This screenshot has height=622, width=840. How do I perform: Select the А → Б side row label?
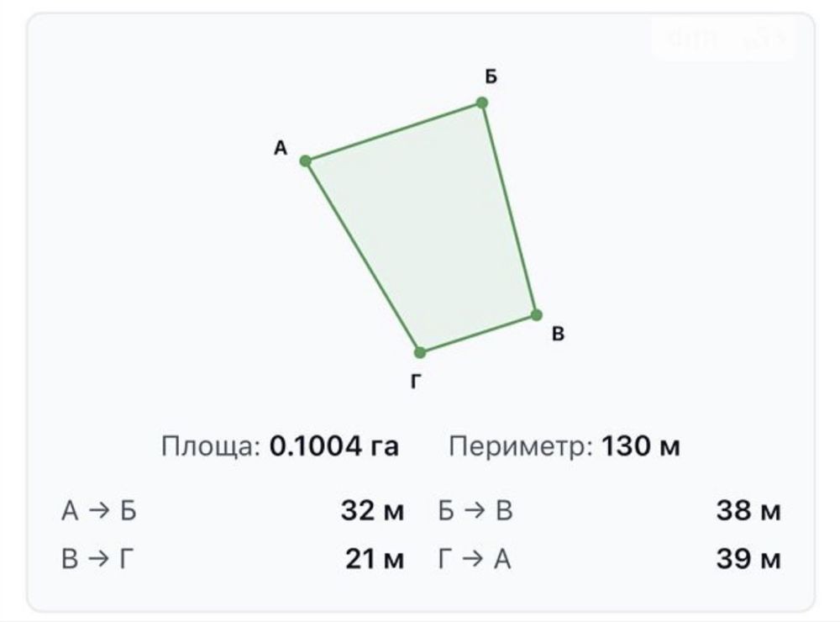(x=99, y=510)
